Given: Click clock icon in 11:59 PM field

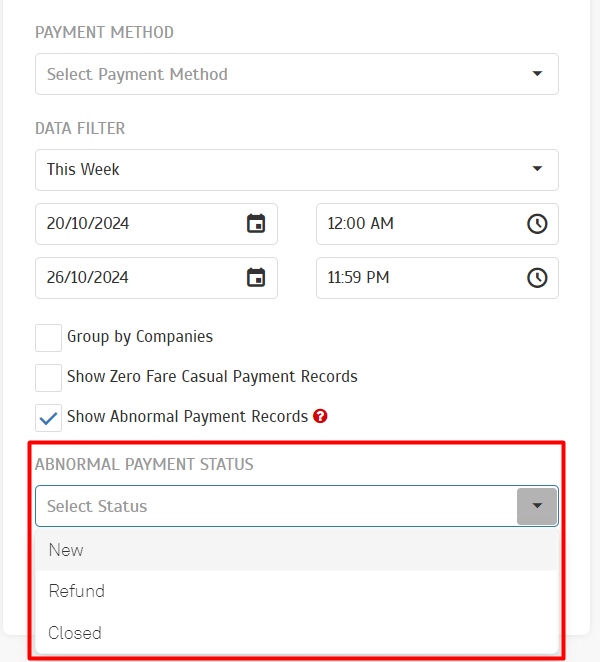Looking at the screenshot, I should pyautogui.click(x=537, y=278).
